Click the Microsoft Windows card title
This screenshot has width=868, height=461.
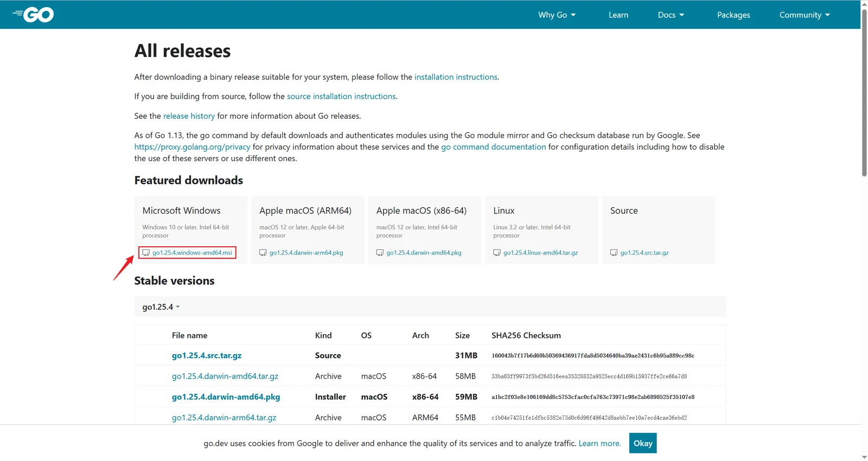[181, 210]
